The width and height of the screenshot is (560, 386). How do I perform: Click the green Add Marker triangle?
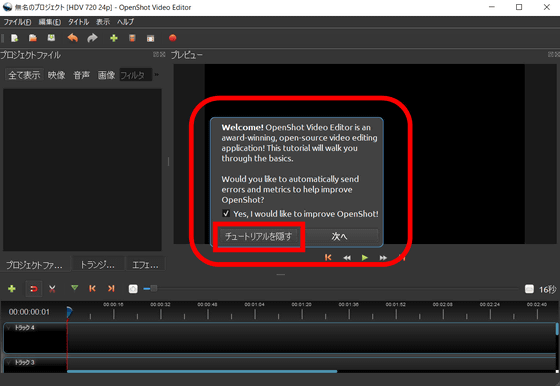pyautogui.click(x=74, y=288)
